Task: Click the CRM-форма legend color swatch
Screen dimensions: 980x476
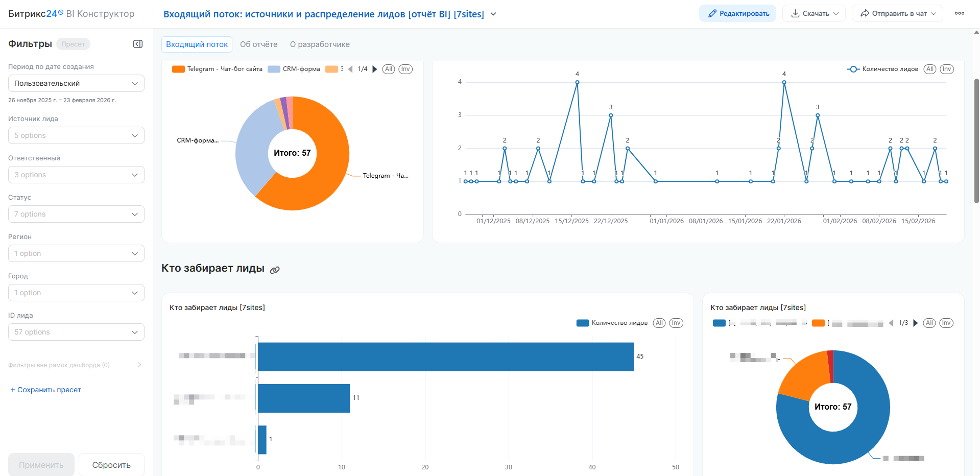Action: (x=274, y=69)
